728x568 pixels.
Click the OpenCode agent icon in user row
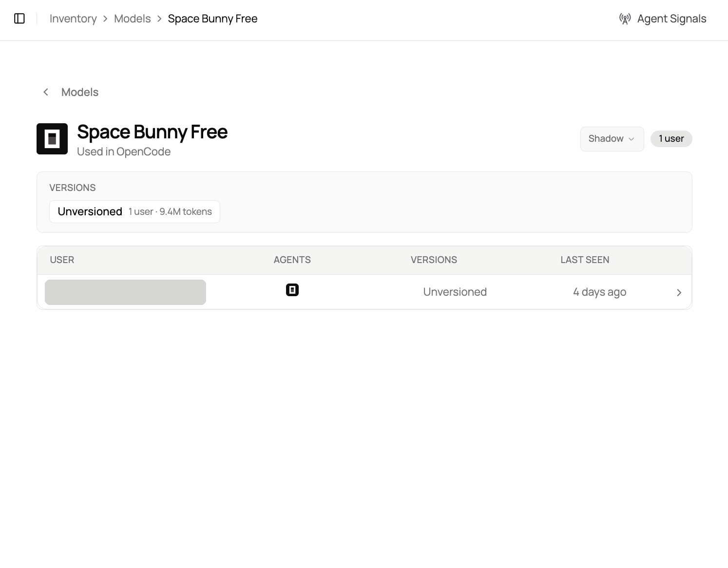(x=292, y=290)
